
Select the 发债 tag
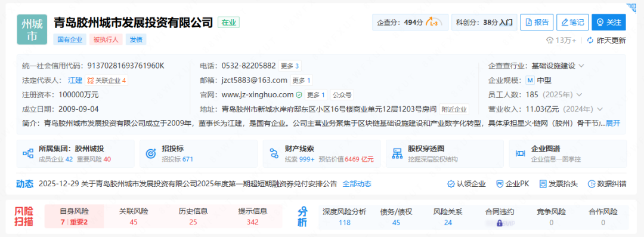tap(135, 39)
